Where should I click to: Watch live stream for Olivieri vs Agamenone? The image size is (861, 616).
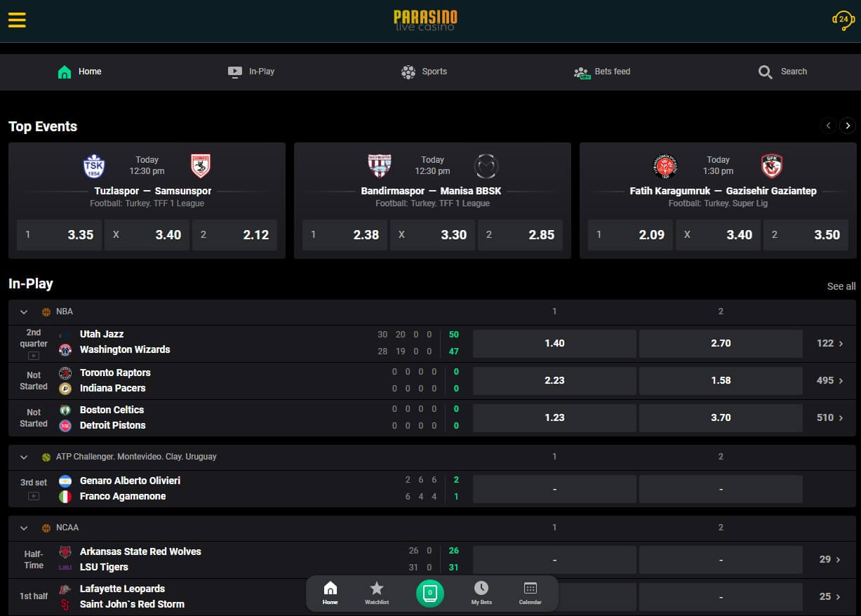(x=34, y=496)
